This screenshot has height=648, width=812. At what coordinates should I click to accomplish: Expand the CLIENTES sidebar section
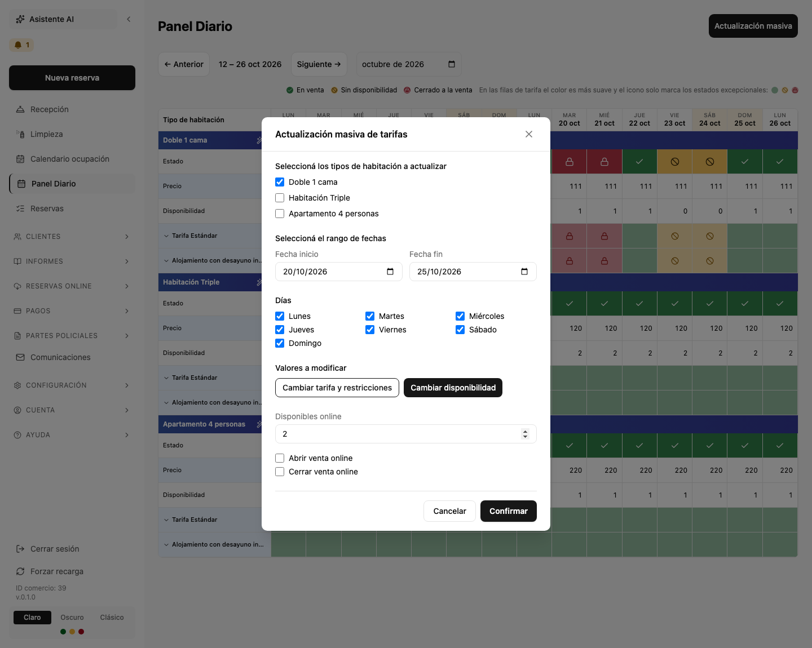pos(72,237)
